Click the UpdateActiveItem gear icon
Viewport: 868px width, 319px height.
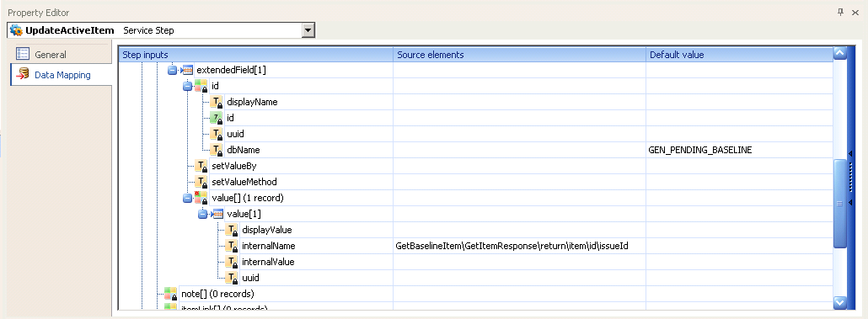click(x=16, y=30)
